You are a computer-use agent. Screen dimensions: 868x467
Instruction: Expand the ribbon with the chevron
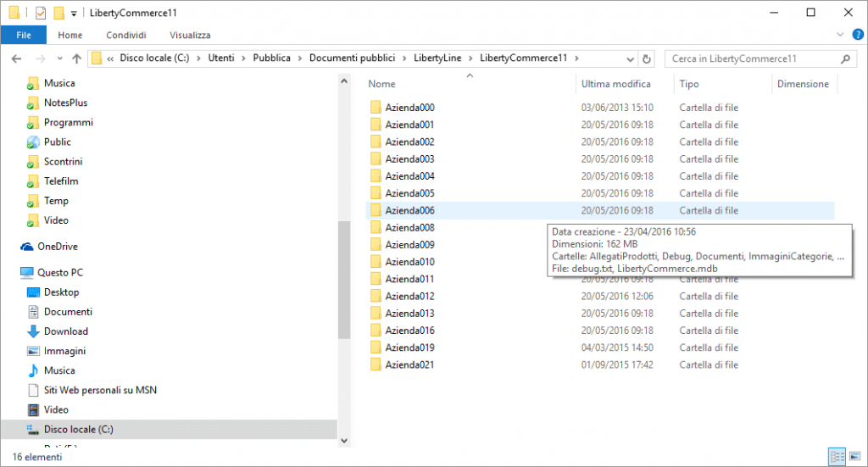[x=840, y=35]
